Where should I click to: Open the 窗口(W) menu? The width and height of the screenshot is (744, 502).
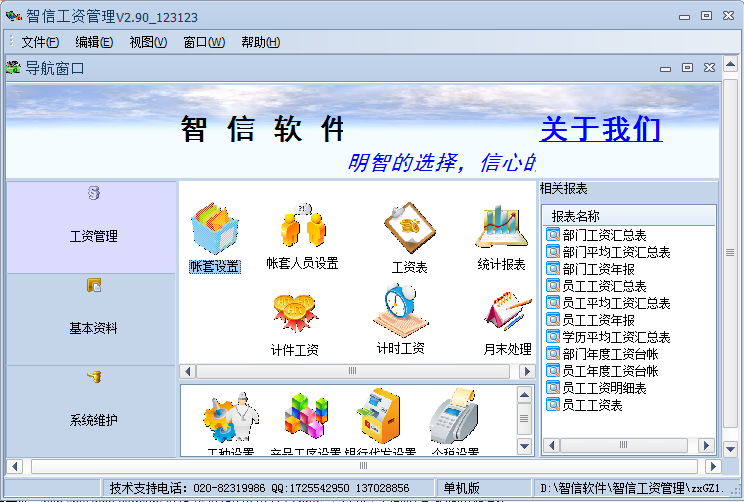(203, 42)
